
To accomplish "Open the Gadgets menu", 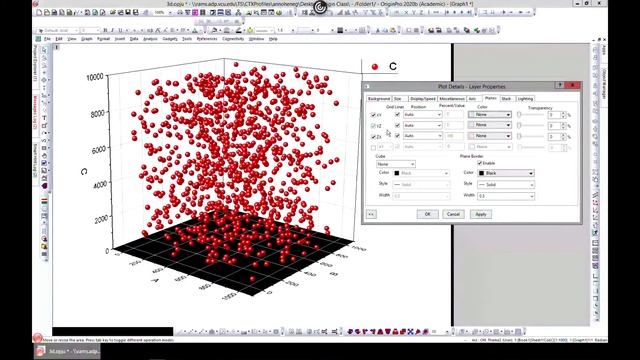I will pyautogui.click(x=170, y=39).
